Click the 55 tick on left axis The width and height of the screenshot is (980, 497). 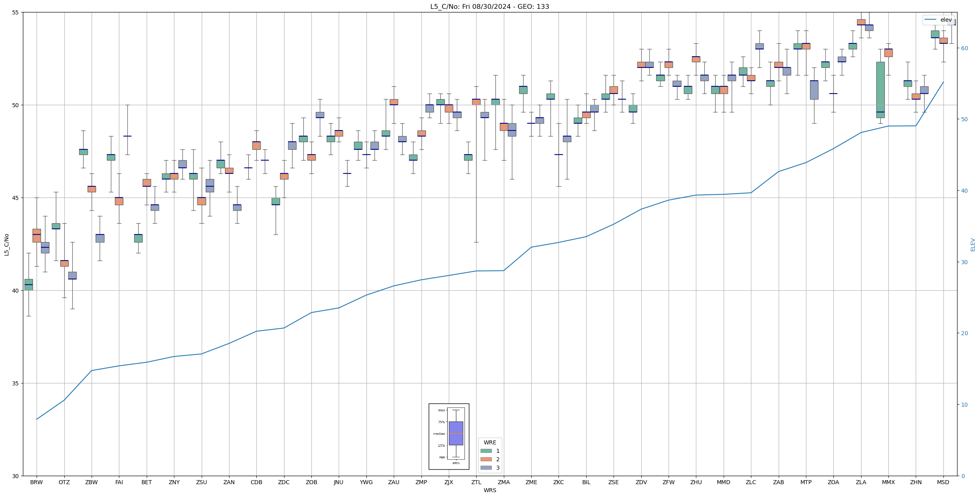pos(15,12)
